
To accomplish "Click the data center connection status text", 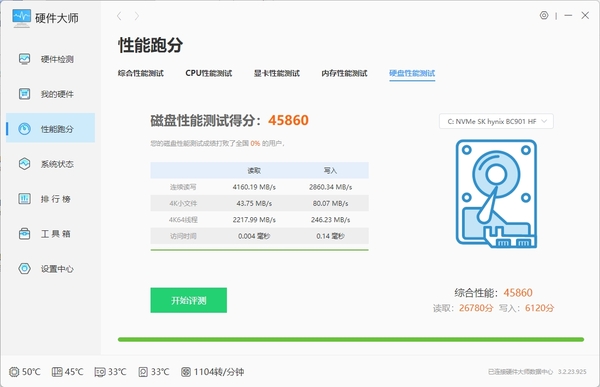I will click(x=520, y=372).
